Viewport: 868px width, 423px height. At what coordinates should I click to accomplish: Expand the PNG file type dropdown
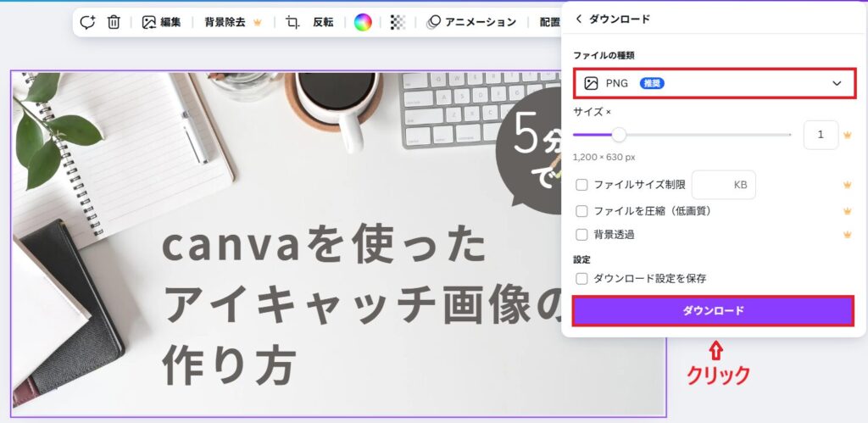(x=714, y=84)
